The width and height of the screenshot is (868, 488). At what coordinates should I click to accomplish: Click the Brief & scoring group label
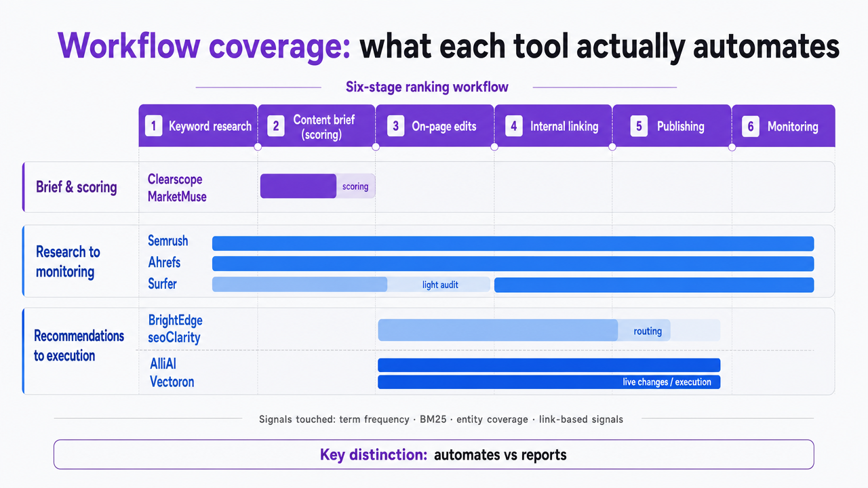coord(77,188)
